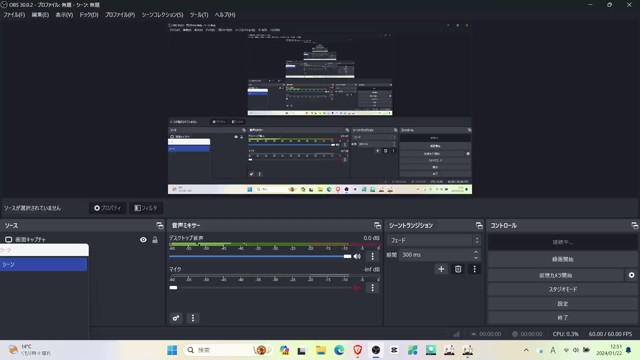This screenshot has height=360, width=640.
Task: Open virtual camera settings gear icon
Action: pyautogui.click(x=631, y=275)
